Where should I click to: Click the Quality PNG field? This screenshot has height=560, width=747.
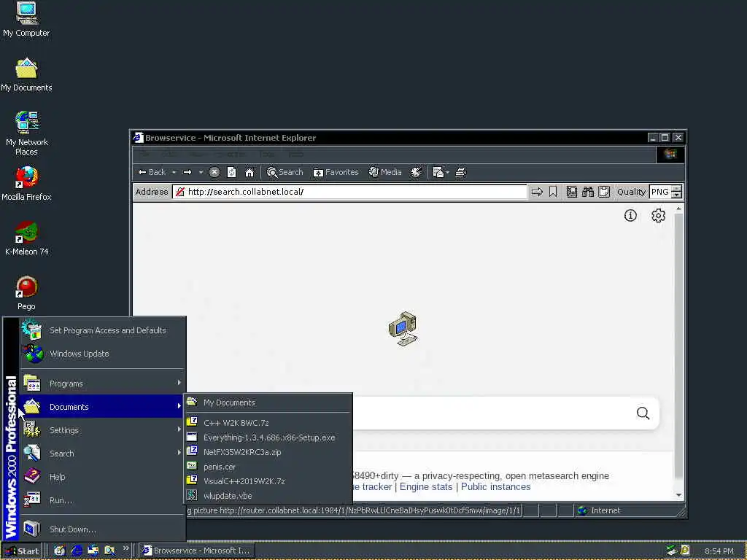click(x=659, y=192)
